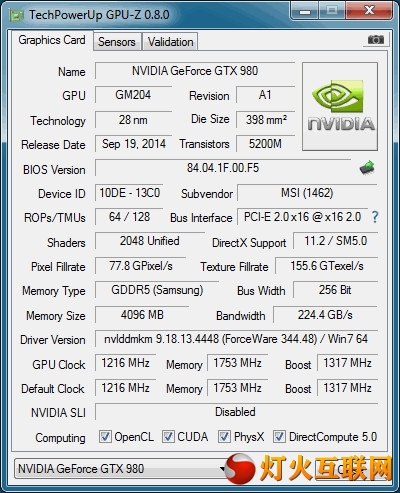Click GPU Clock row Memory 1753 MHz
The image size is (400, 493).
pyautogui.click(x=238, y=363)
